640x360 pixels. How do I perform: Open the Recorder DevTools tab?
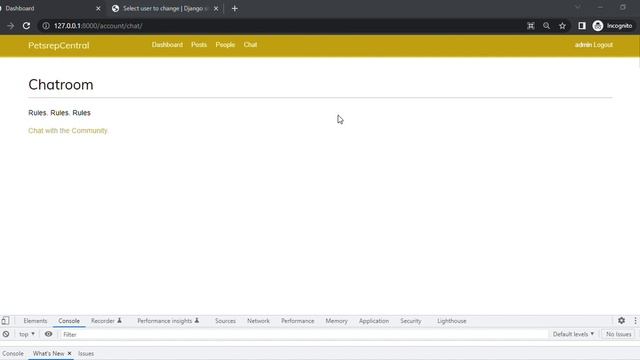(106, 321)
